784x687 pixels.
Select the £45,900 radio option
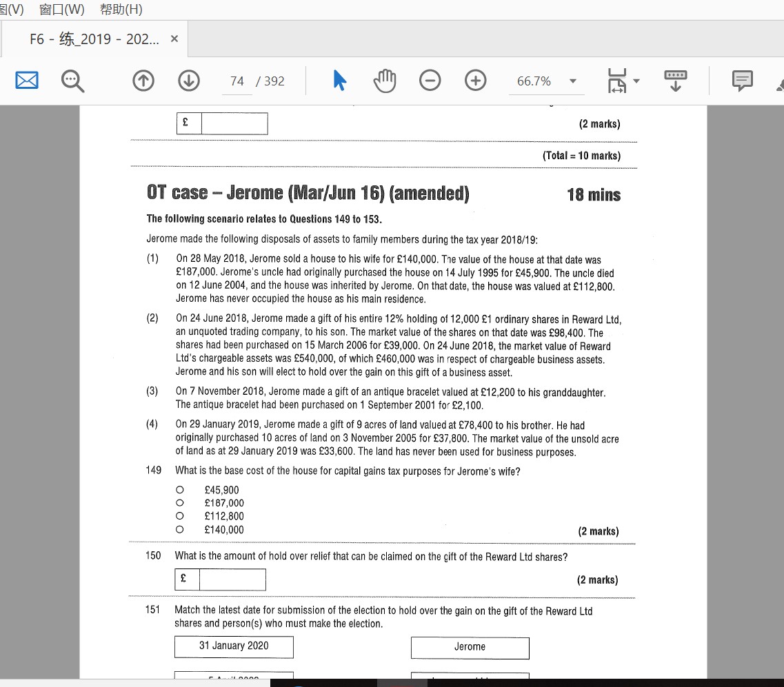tap(180, 490)
